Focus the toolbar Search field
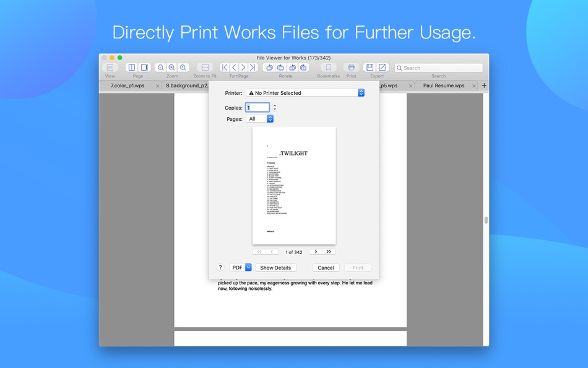The image size is (588, 368). click(x=438, y=68)
